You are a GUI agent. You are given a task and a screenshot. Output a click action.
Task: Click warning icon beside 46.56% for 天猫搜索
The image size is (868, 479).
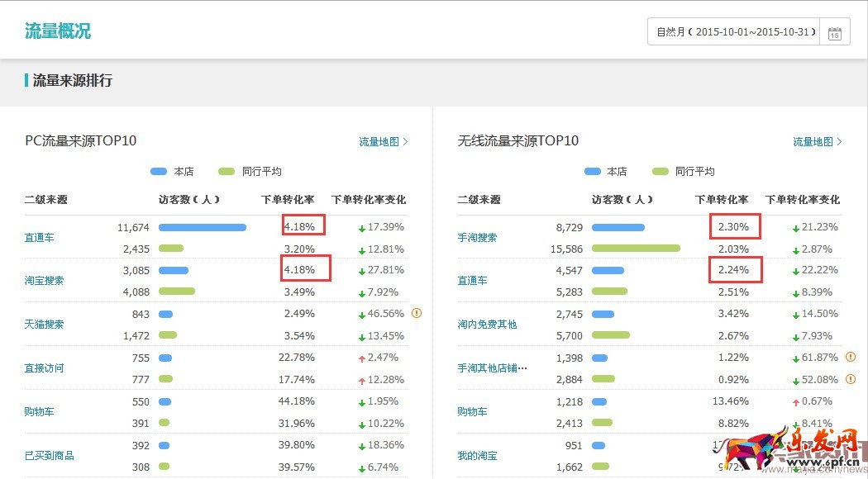coord(417,313)
